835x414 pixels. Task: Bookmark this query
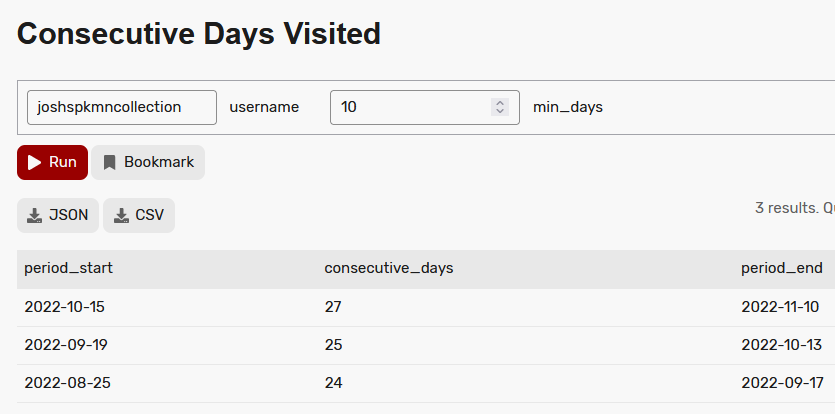(x=148, y=162)
